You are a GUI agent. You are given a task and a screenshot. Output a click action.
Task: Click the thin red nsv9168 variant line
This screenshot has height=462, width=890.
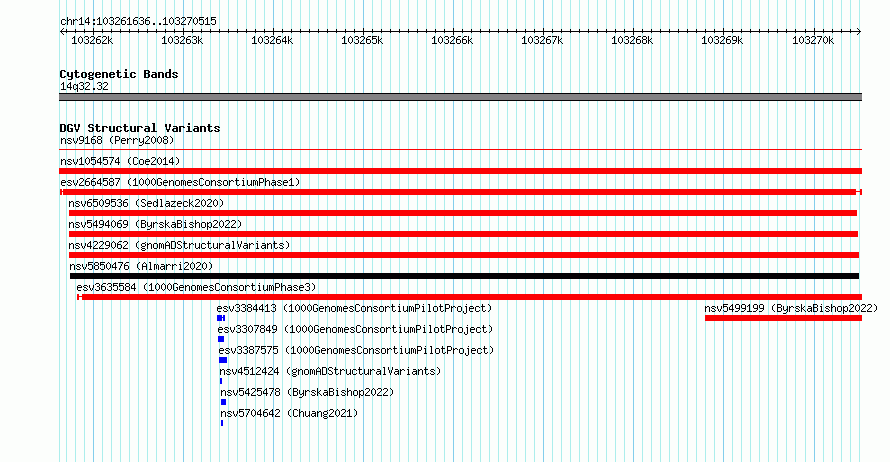[x=461, y=150]
